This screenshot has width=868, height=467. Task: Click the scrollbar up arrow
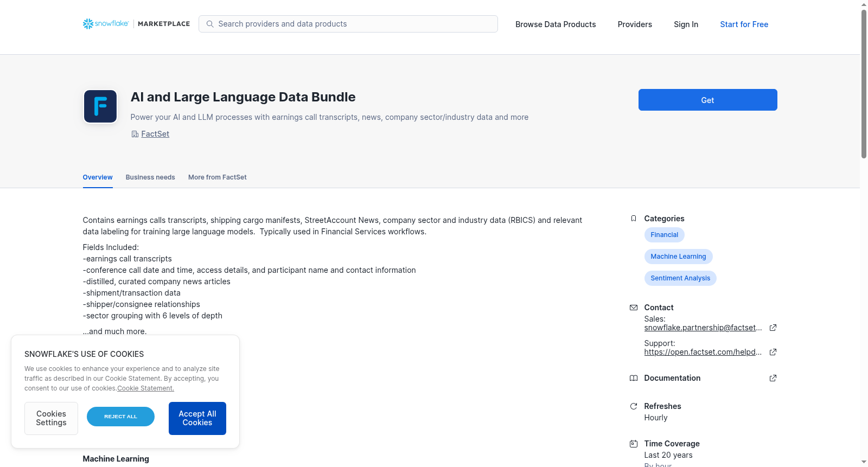(x=864, y=4)
